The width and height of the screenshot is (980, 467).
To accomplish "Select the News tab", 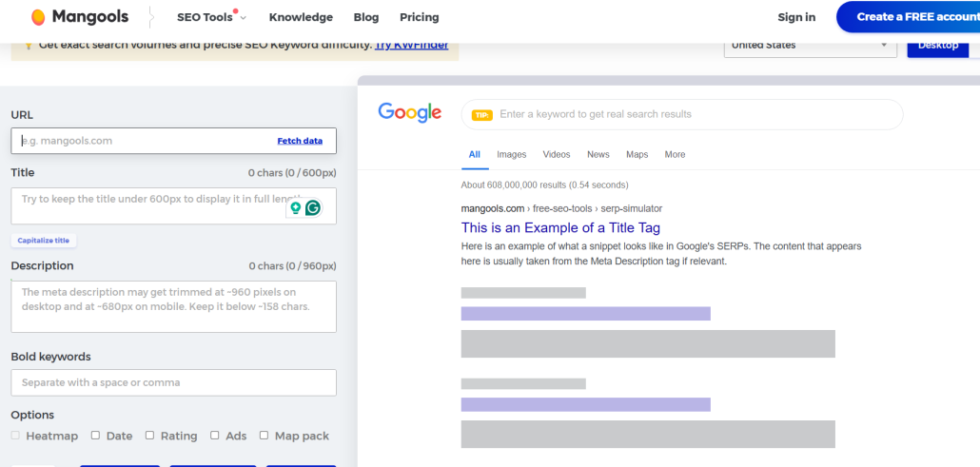I will [x=598, y=154].
